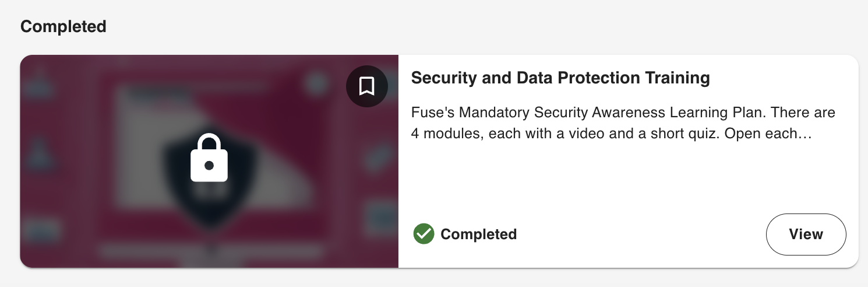The width and height of the screenshot is (868, 287).
Task: Click the green completed checkmark icon
Action: [424, 234]
